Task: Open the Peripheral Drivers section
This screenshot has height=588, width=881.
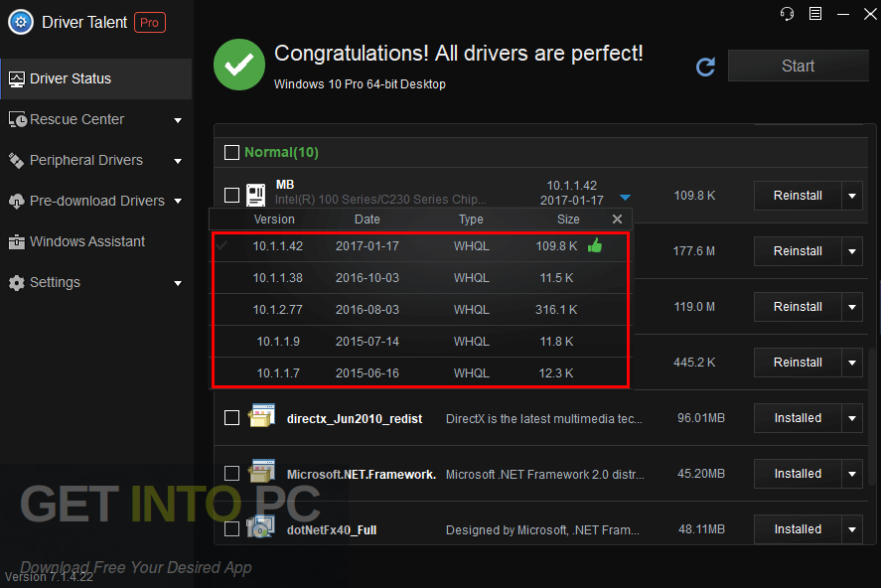Action: [95, 161]
